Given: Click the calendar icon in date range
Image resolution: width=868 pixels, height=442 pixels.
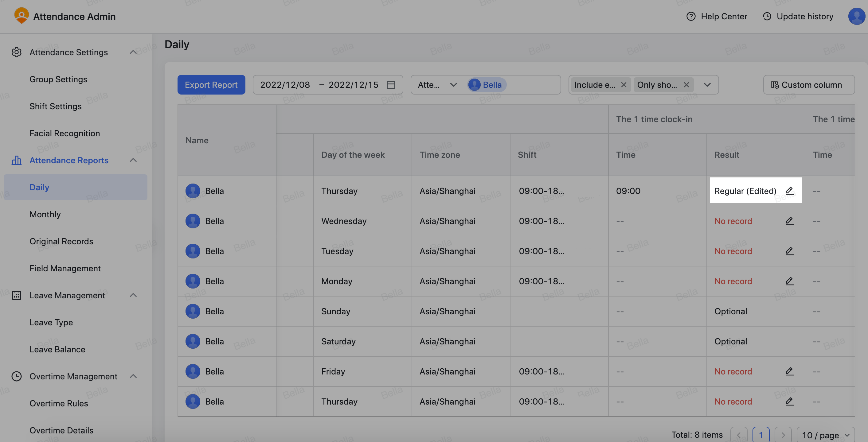Looking at the screenshot, I should (391, 85).
